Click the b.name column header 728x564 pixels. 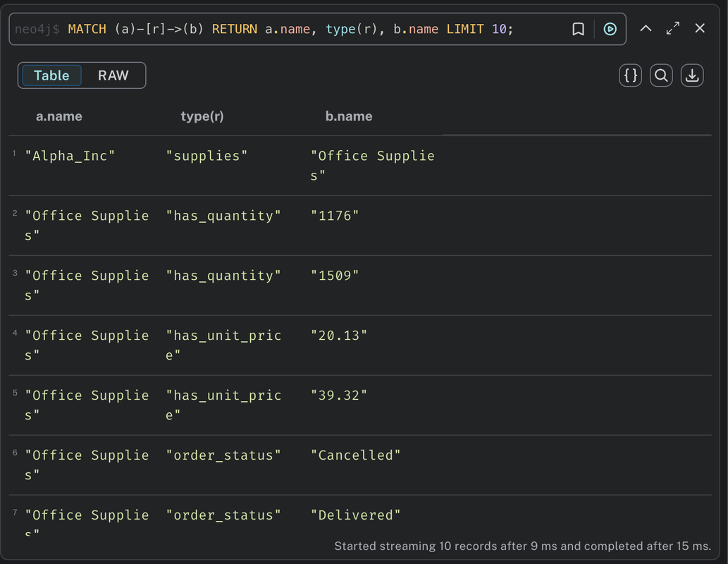coord(349,116)
